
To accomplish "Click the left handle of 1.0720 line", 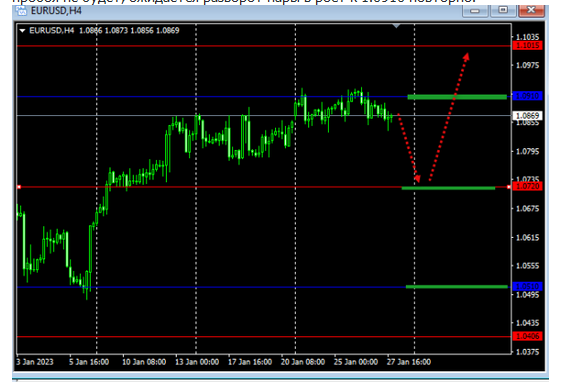I will point(19,187).
